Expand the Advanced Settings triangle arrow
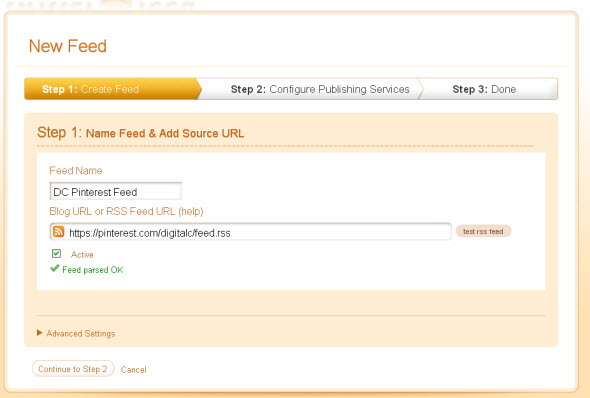 [39, 333]
